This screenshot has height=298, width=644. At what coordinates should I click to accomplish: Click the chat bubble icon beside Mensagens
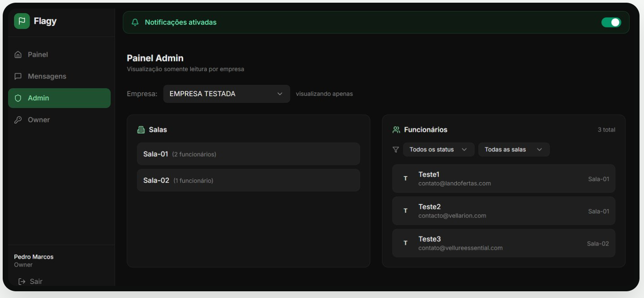(x=18, y=76)
